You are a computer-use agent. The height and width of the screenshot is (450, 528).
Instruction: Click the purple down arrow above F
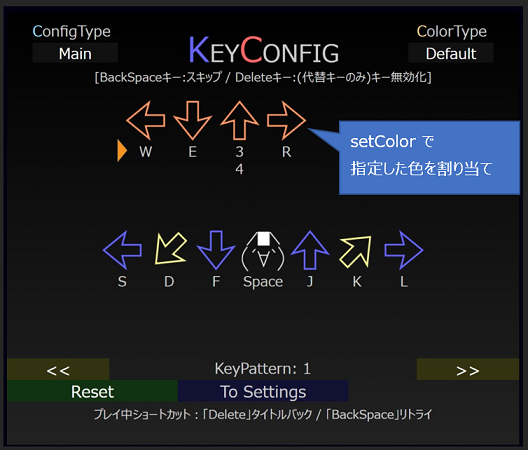(x=216, y=250)
